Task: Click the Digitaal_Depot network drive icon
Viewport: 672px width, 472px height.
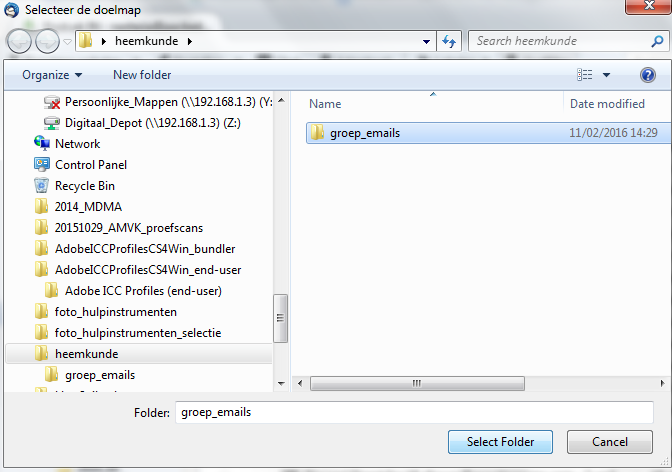Action: pos(52,122)
